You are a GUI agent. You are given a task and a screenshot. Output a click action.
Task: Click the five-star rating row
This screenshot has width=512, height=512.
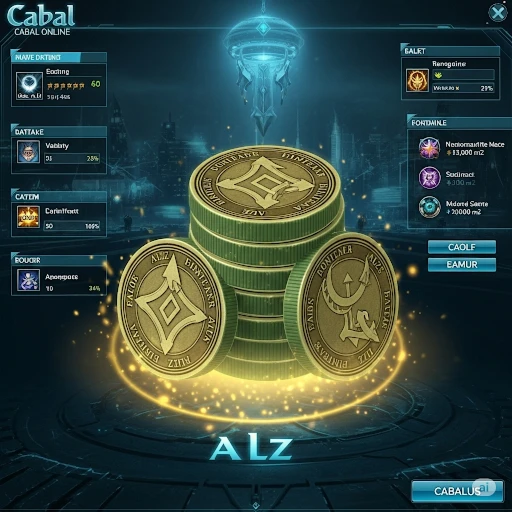pyautogui.click(x=66, y=86)
